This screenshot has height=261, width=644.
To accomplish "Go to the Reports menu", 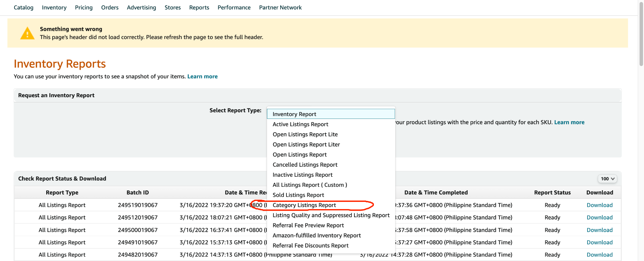I will pos(199,8).
